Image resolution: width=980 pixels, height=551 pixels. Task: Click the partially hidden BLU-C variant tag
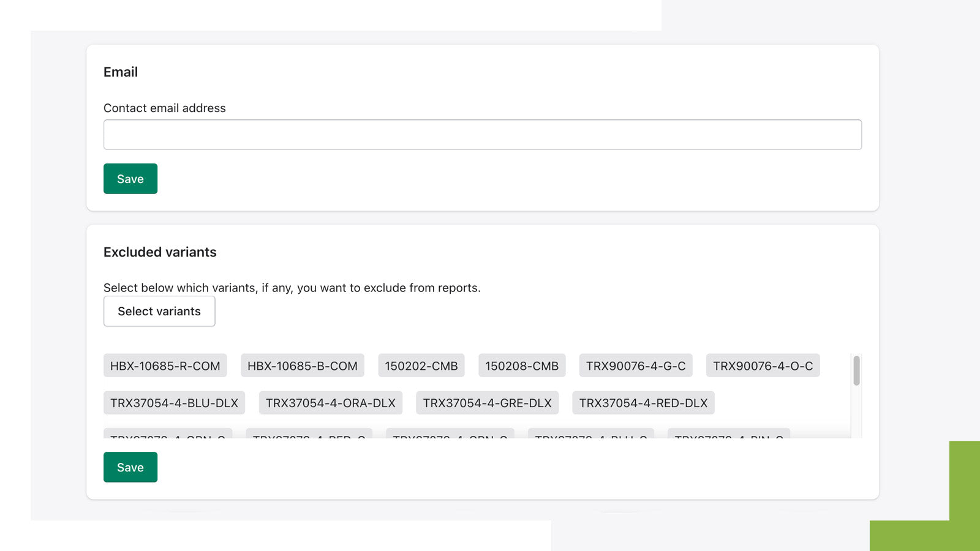pos(590,434)
